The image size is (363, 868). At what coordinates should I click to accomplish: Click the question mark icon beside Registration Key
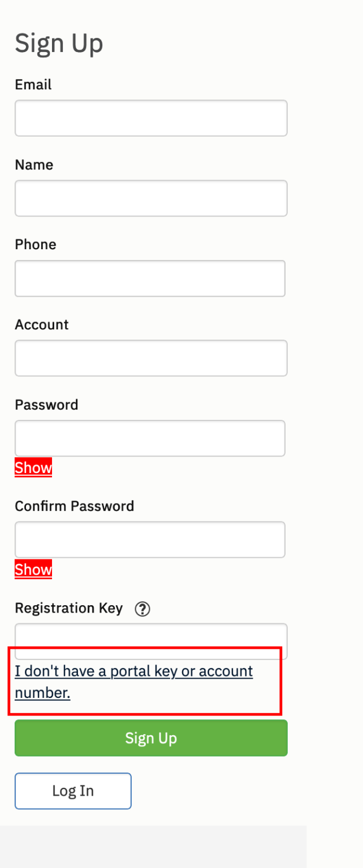click(142, 609)
